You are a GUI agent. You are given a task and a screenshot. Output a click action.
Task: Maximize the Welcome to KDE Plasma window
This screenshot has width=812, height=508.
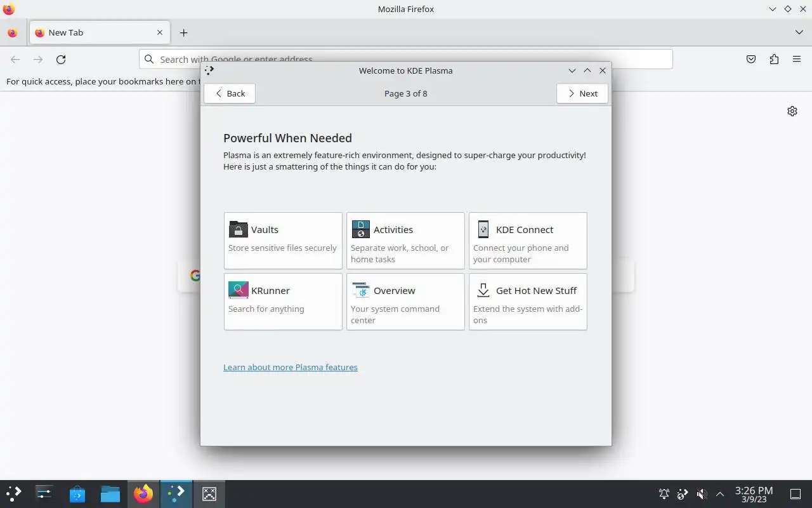587,70
